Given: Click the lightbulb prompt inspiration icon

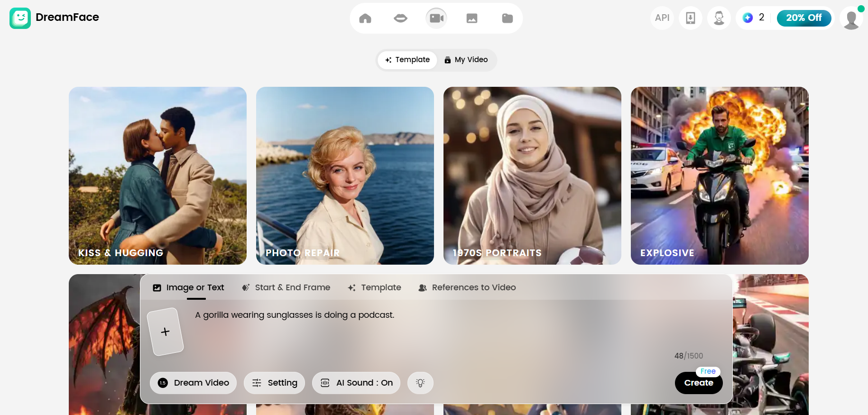Looking at the screenshot, I should (x=420, y=383).
